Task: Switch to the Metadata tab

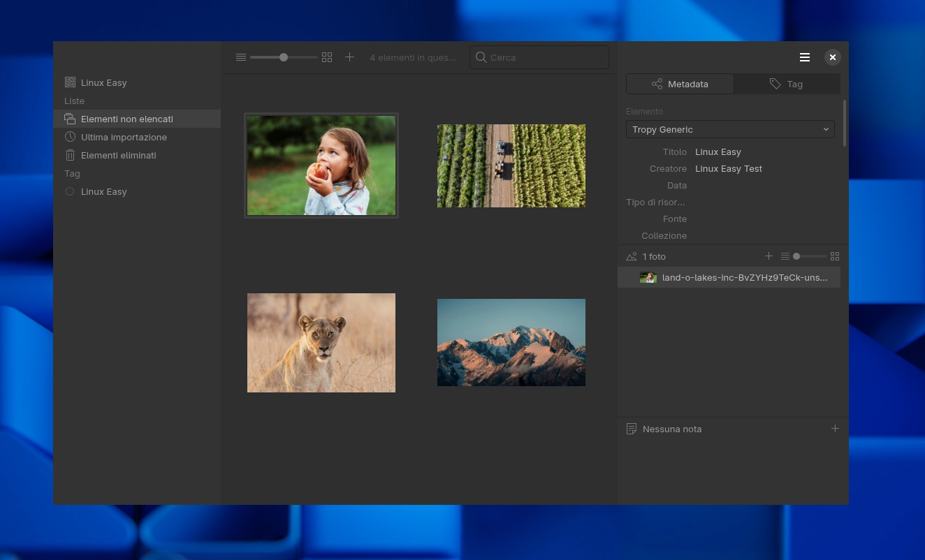Action: (680, 84)
